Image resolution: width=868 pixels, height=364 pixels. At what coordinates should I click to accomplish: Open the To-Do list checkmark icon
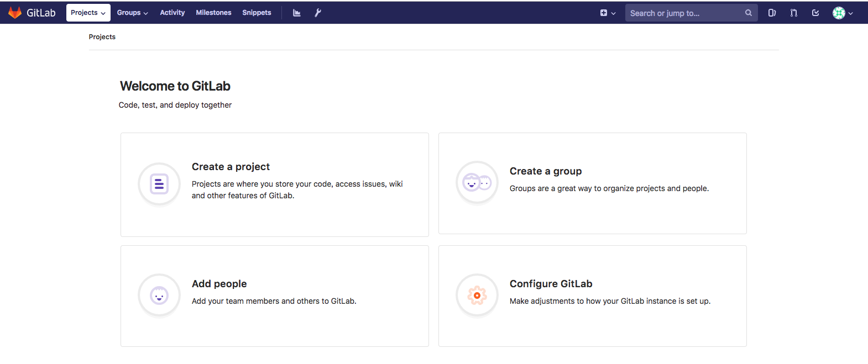(x=815, y=13)
